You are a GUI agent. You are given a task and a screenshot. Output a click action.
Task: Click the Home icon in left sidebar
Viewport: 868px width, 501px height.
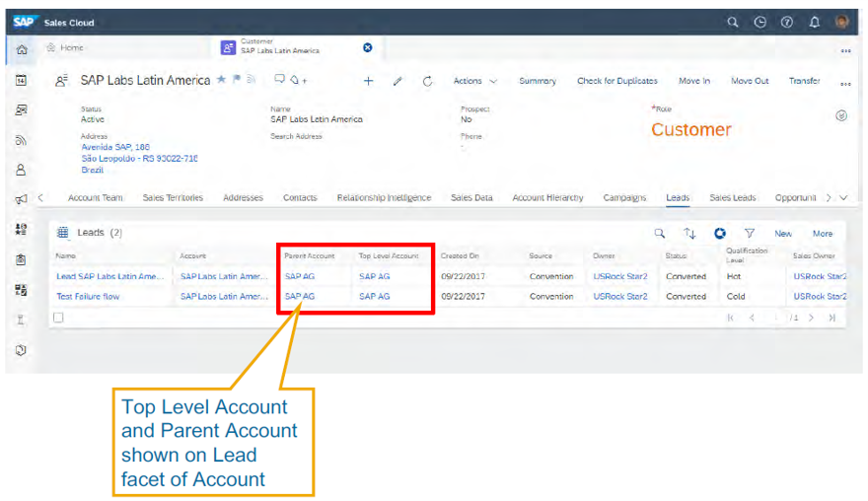22,50
